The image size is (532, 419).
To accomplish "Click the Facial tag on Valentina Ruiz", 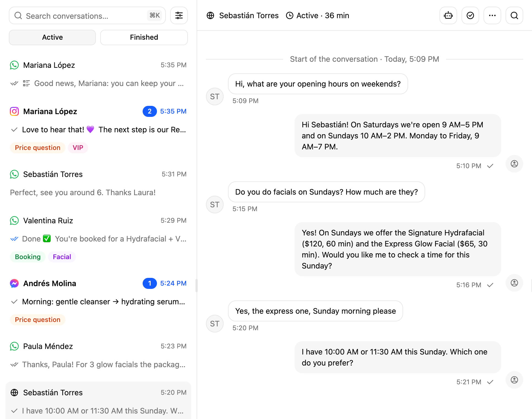I will pyautogui.click(x=62, y=257).
